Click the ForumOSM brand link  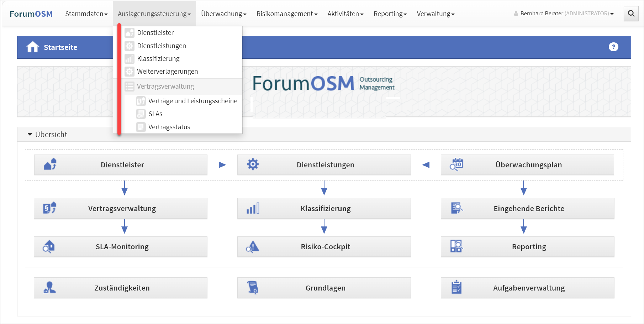(31, 14)
